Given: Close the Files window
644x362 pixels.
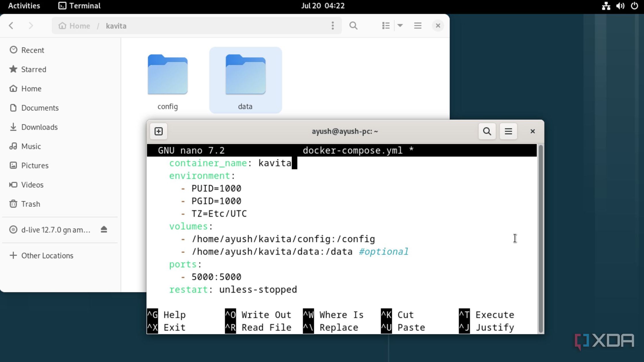Looking at the screenshot, I should coord(438,26).
